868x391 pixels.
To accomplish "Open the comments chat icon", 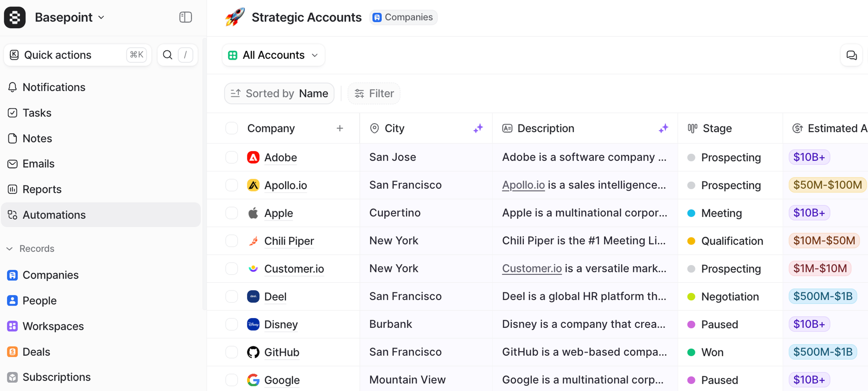I will pos(851,55).
